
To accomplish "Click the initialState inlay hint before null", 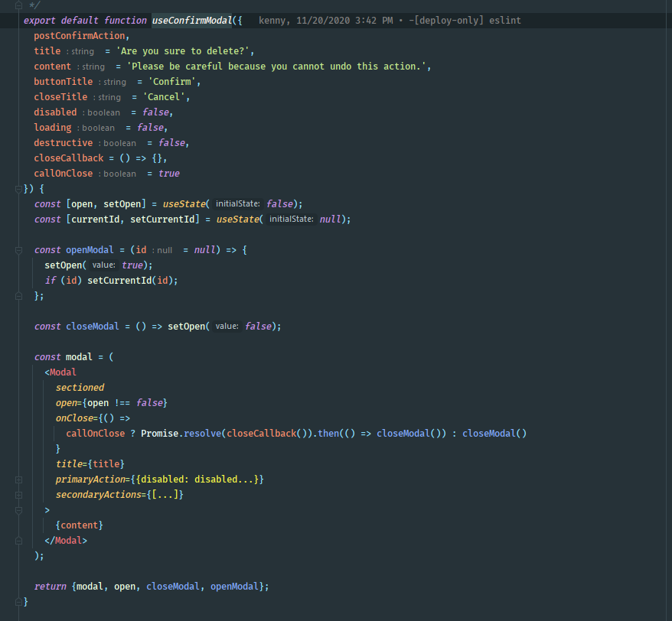I will pos(291,219).
